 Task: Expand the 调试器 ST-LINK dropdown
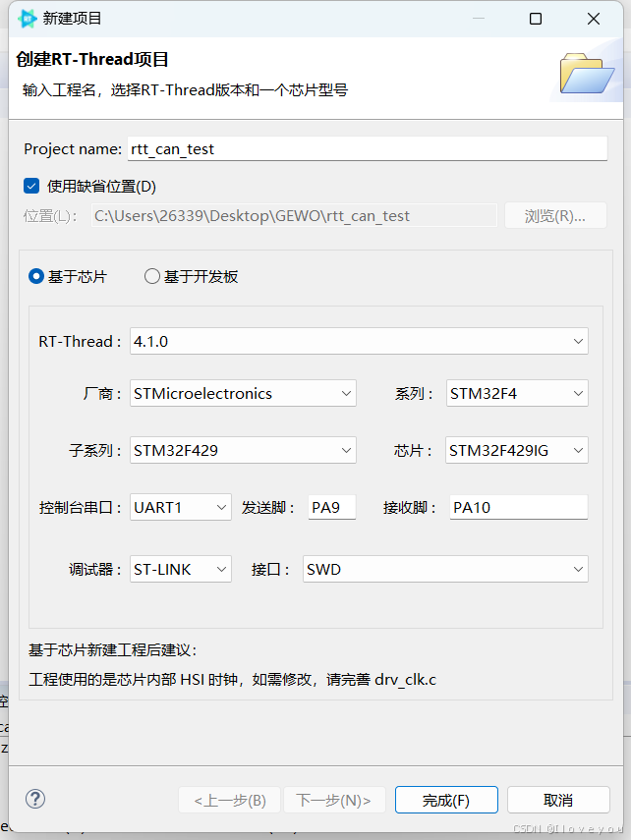[x=181, y=569]
